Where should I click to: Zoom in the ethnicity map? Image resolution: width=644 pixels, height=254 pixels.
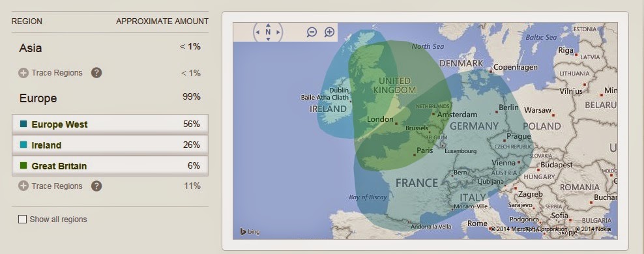(x=329, y=32)
